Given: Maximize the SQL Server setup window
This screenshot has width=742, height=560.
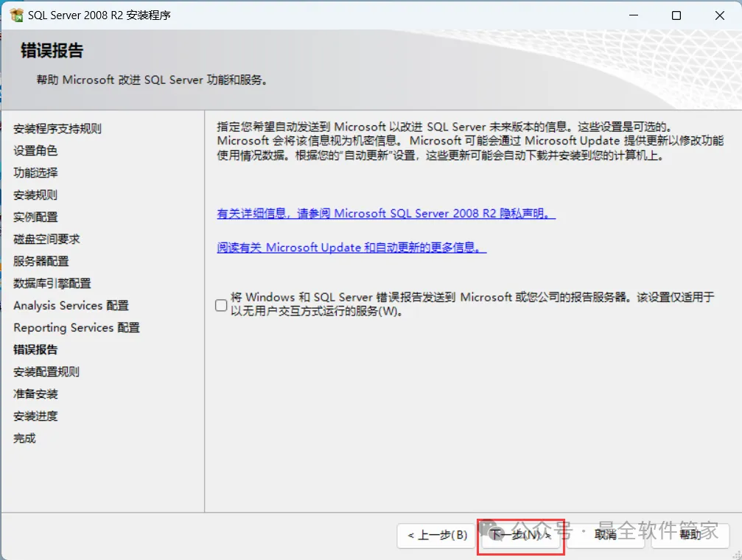Looking at the screenshot, I should [676, 15].
